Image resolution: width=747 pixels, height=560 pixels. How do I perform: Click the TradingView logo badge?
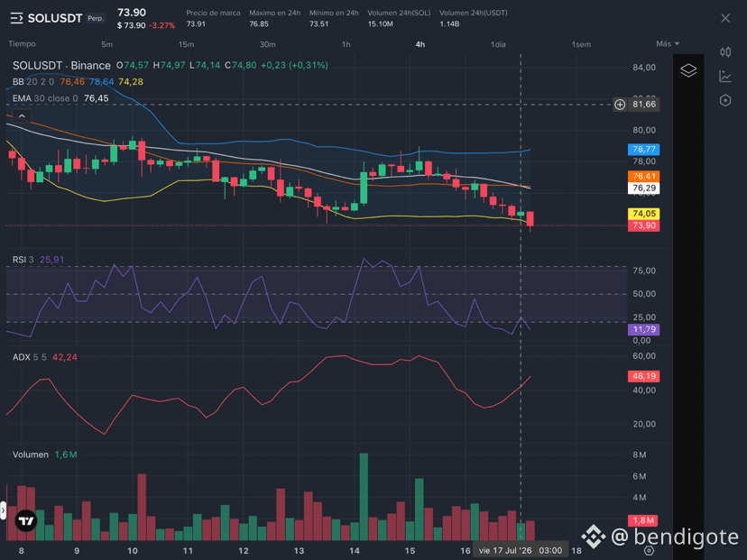26,520
